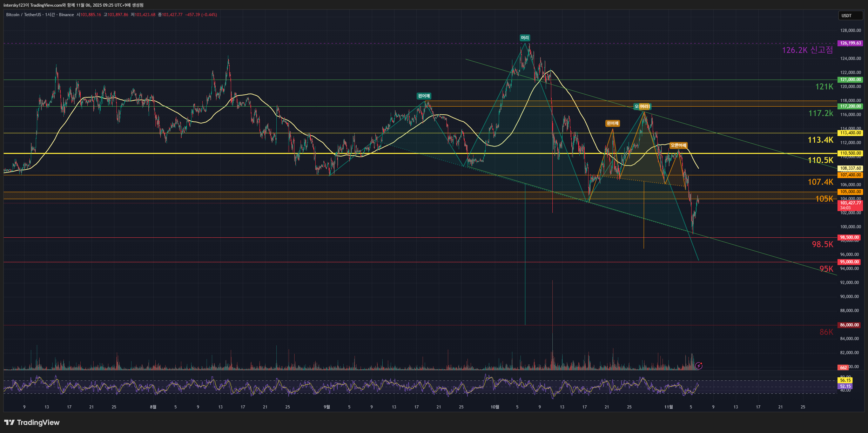The height and width of the screenshot is (433, 868).
Task: Click the orange 오른어깨 pattern label
Action: point(678,146)
